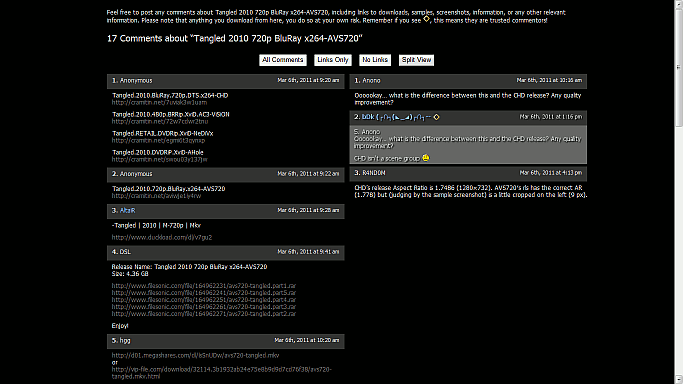The image size is (683, 384).
Task: Click 'Release Name: Tangled 2010 720p' line
Action: point(189,267)
